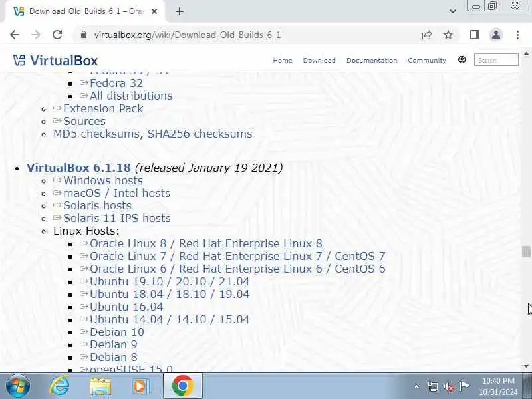
Task: Select the Download_Old_Builds_6_1 browser tab
Action: click(85, 11)
